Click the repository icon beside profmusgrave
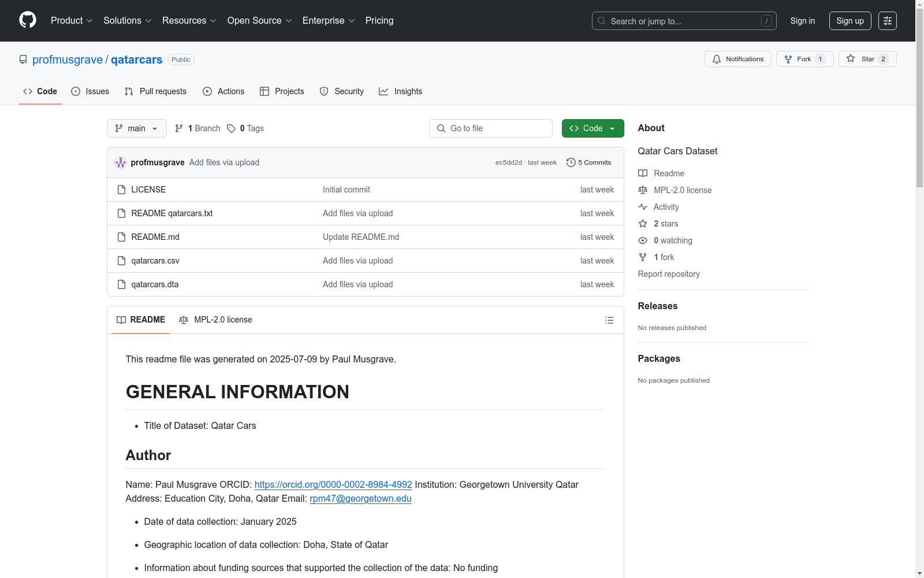 [23, 60]
